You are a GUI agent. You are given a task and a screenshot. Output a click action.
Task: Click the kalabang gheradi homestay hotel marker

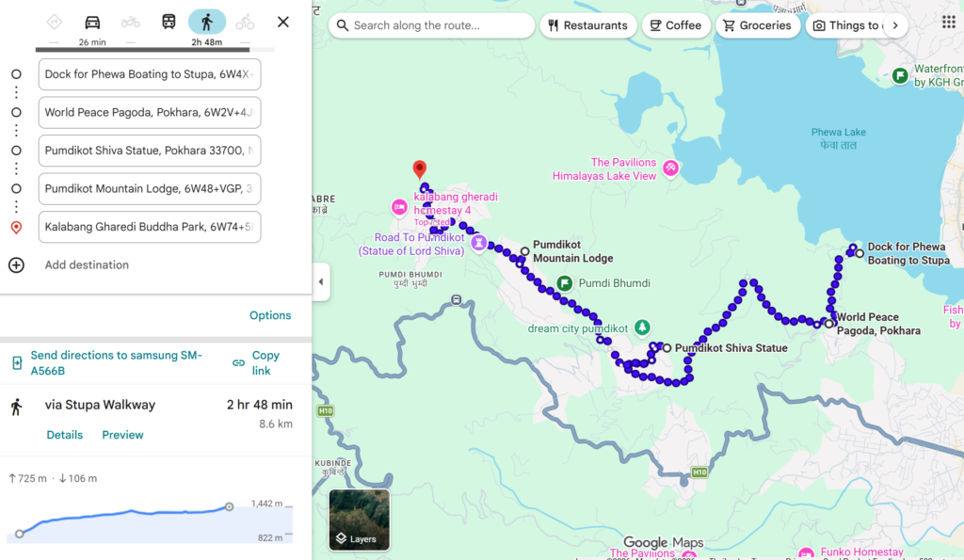pyautogui.click(x=399, y=206)
